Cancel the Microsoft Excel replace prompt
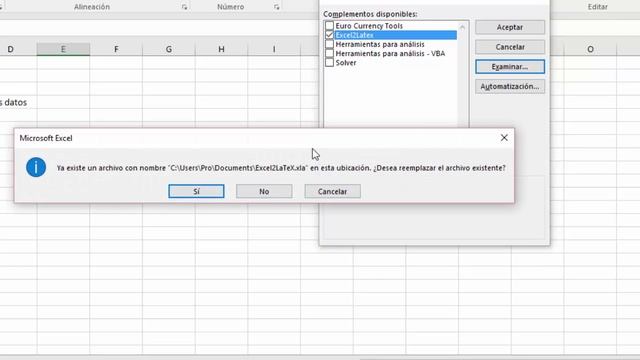 (x=332, y=191)
